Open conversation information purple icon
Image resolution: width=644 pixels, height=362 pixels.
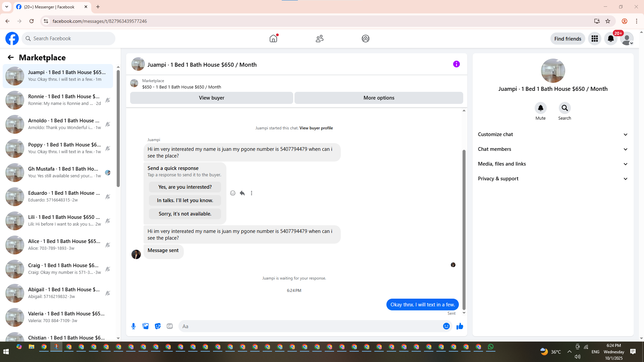457,64
